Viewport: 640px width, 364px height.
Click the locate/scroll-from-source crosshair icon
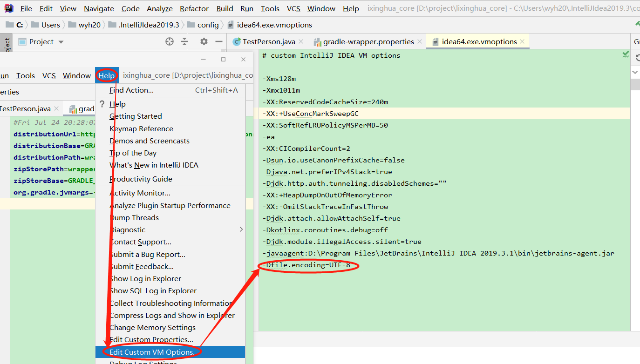(x=170, y=41)
